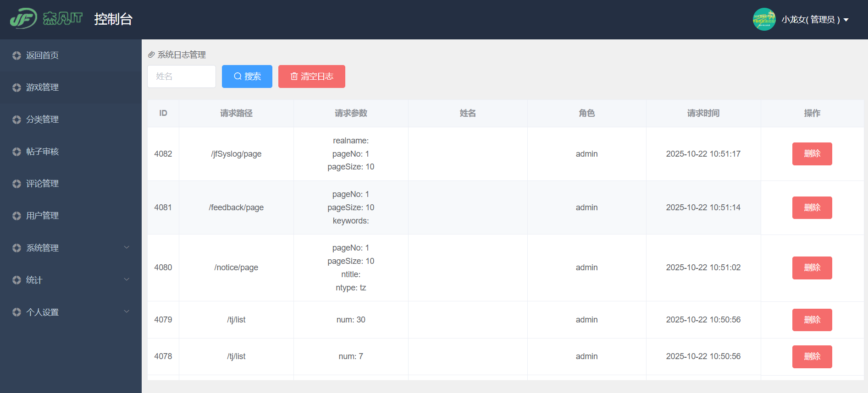Viewport: 868px width, 393px height.
Task: Click timestamp 2025-10-22 10:51:02
Action: (x=703, y=267)
